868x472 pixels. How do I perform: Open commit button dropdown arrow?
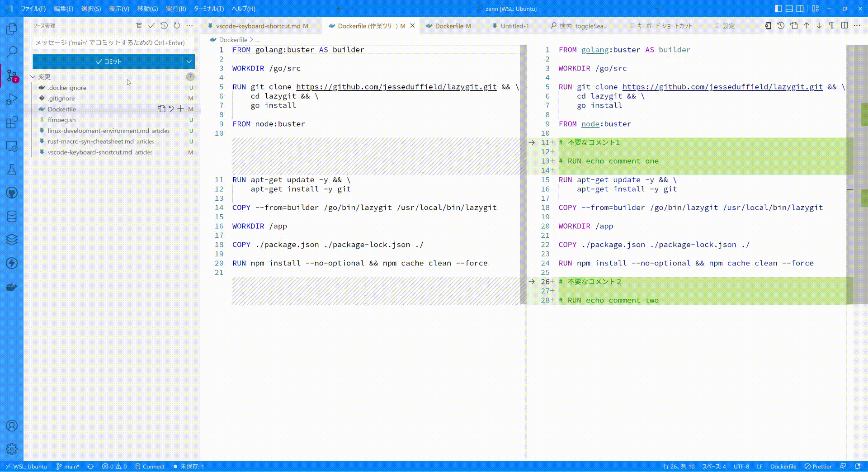click(189, 61)
